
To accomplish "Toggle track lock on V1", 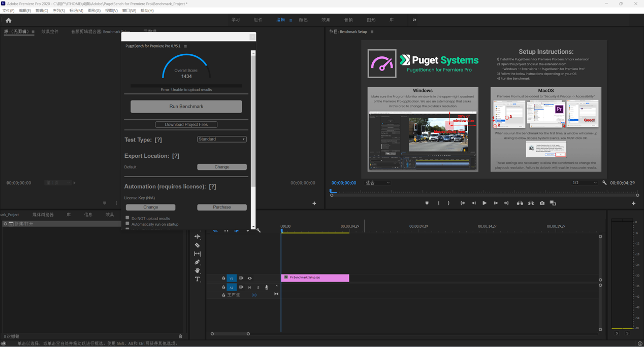I will click(223, 278).
